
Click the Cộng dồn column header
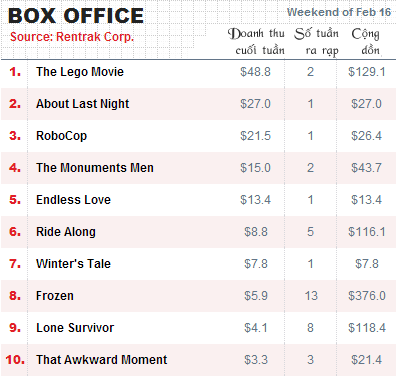(x=366, y=42)
